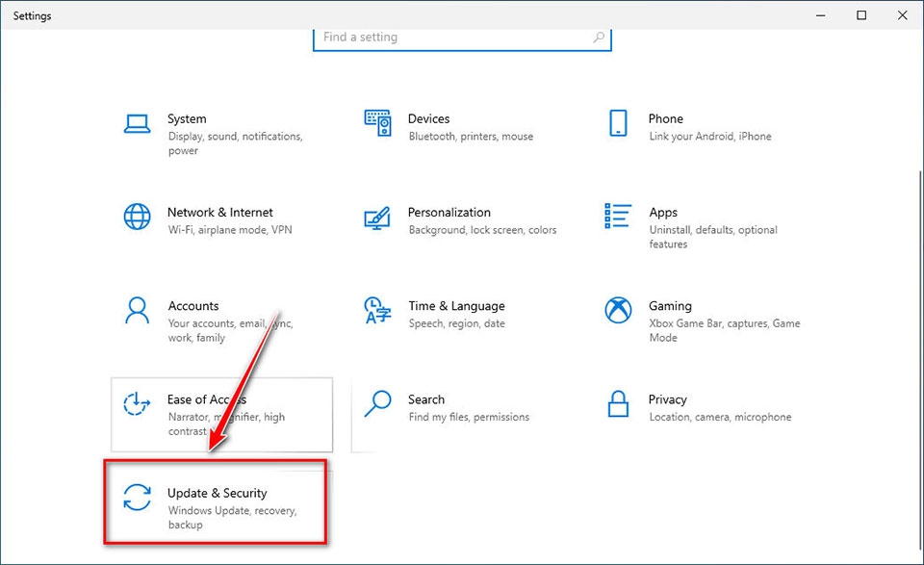The height and width of the screenshot is (565, 924).
Task: Click 'Xbox Game Bar, captures, Game Mode' text
Action: 724,330
